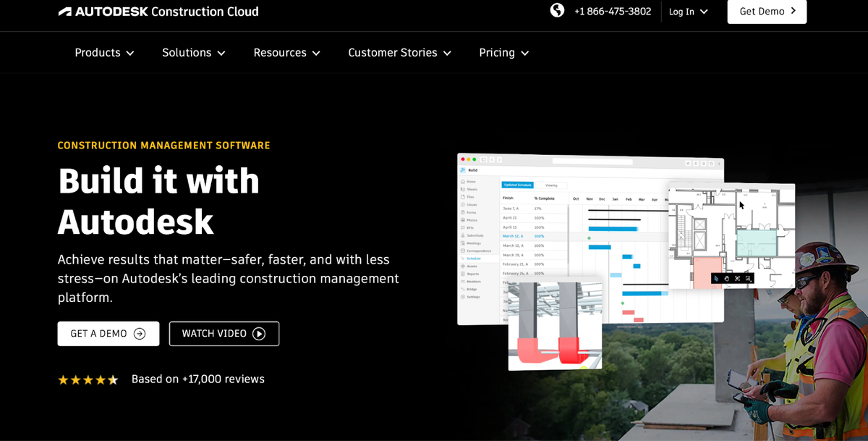The image size is (868, 441).
Task: Click the fifth star in the ratings row
Action: [x=113, y=379]
